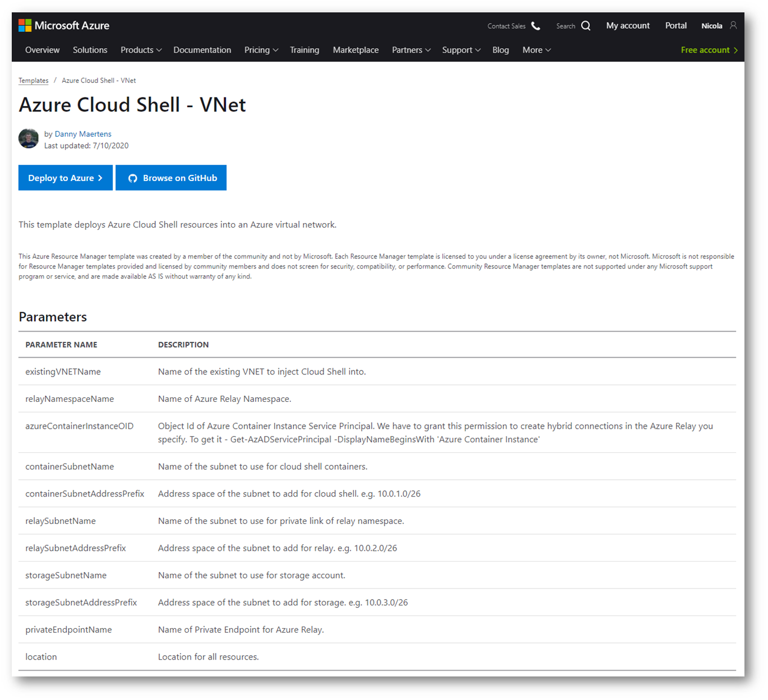Click the Search magnifier icon
768x700 pixels.
click(x=586, y=26)
